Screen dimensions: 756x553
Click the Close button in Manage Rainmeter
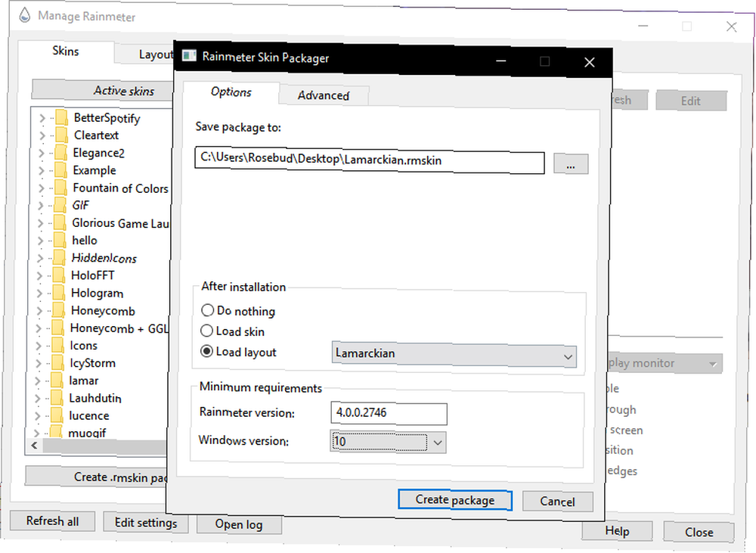coord(699,532)
